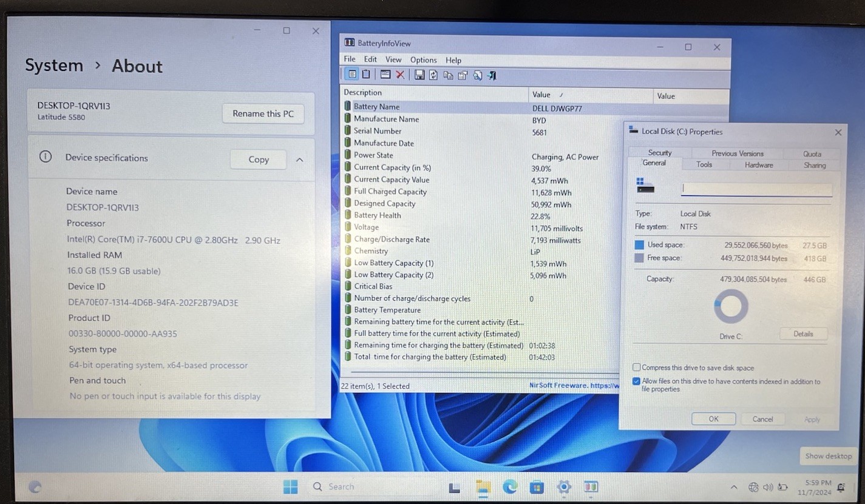Open File Explorer from the taskbar

(483, 486)
